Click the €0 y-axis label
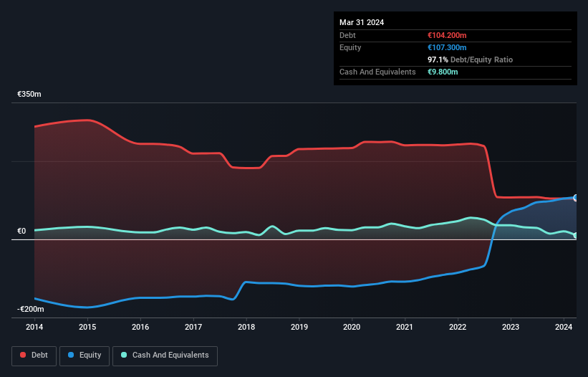Viewport: 588px width, 377px height. click(21, 231)
